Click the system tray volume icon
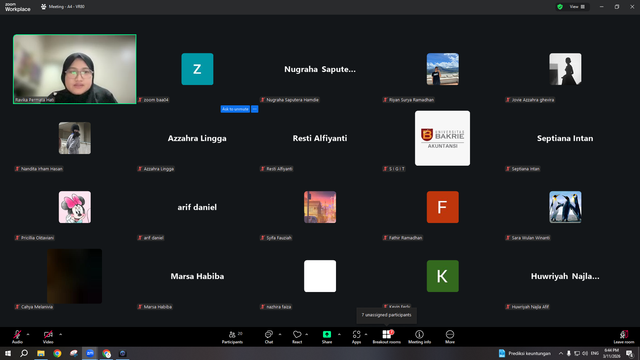Screen dimensions: 640x360 click(585, 353)
